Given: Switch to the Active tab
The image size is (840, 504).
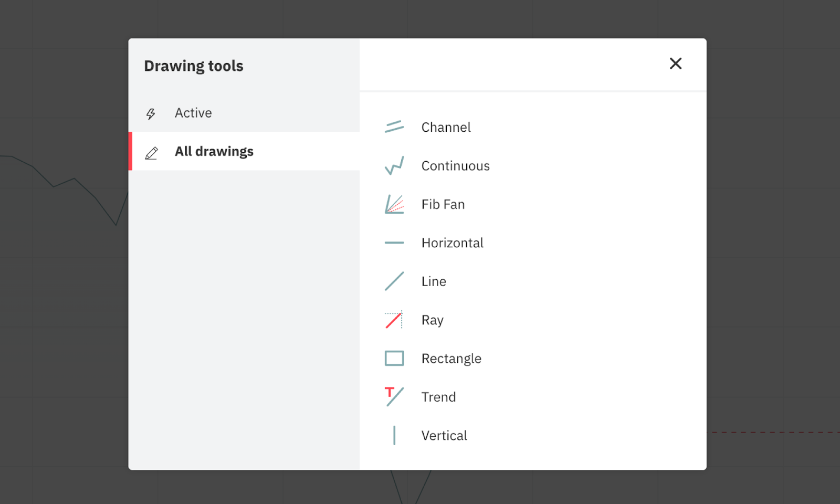Looking at the screenshot, I should click(x=193, y=113).
